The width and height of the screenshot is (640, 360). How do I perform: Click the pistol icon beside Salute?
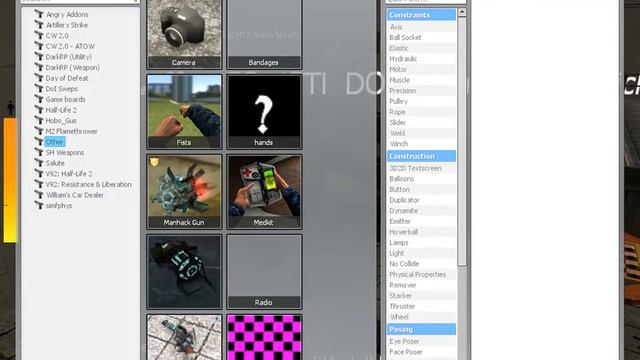coord(39,162)
